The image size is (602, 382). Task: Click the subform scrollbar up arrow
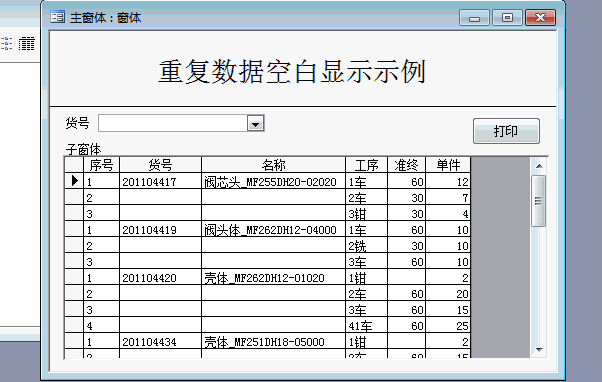[539, 166]
